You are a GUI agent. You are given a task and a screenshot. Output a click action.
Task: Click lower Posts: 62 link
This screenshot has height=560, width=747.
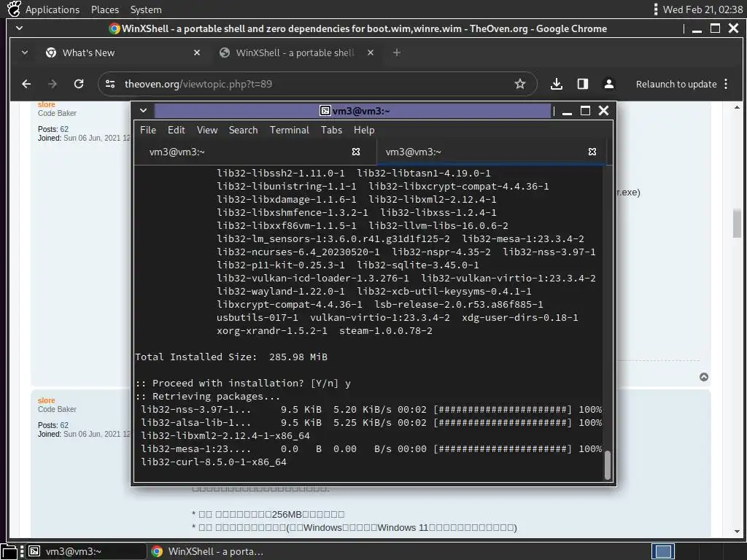tap(64, 425)
